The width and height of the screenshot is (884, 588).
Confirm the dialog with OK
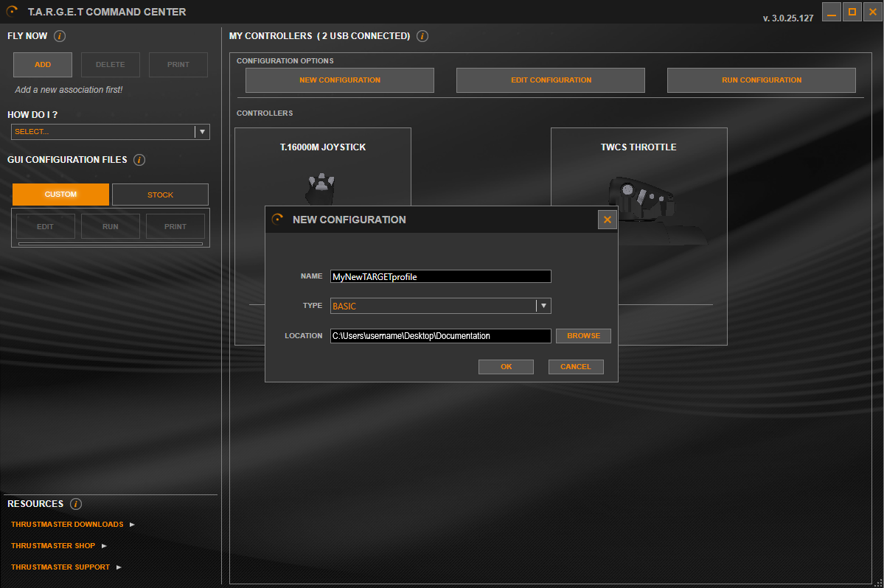pos(507,367)
